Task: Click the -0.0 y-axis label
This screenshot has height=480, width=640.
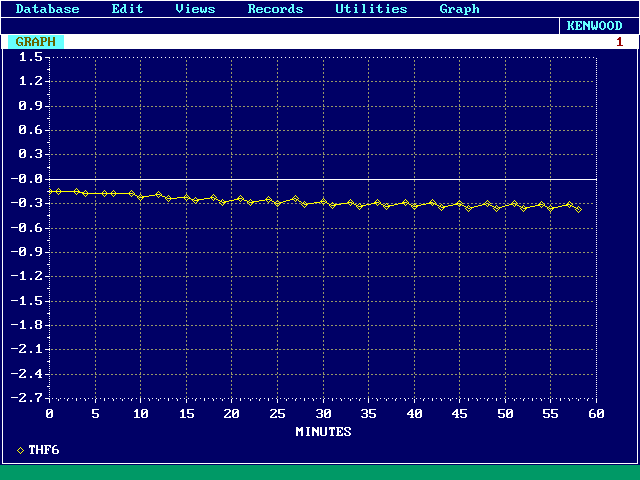Action: [27, 179]
